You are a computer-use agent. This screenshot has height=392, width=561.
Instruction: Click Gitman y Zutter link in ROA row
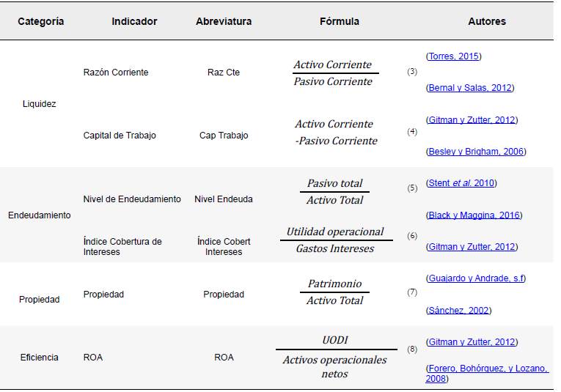pos(472,342)
